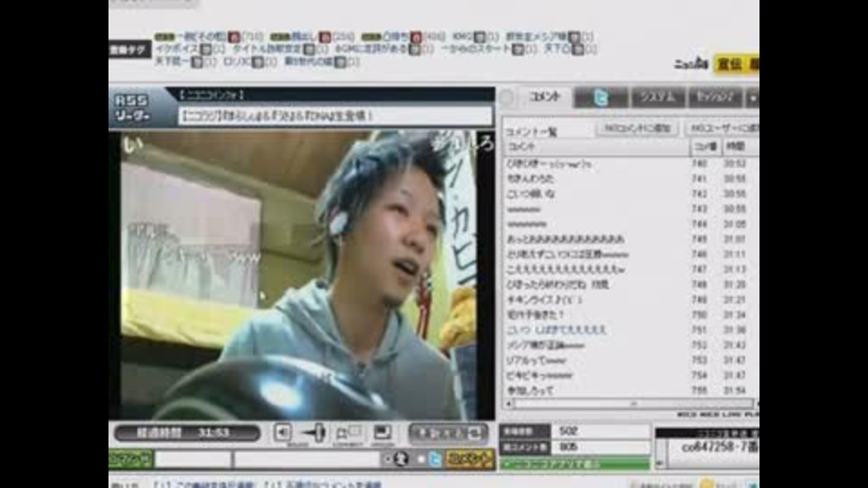Select the blue comment row 751
The width and height of the screenshot is (868, 488).
click(x=630, y=330)
